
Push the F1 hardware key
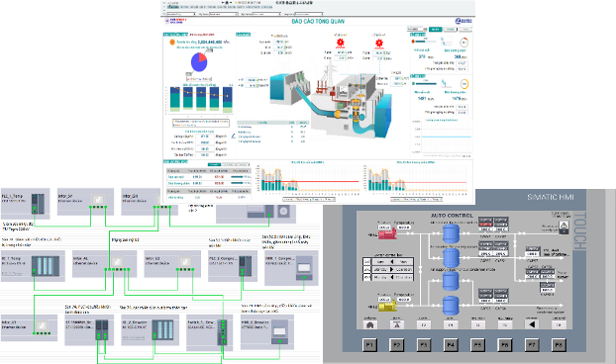369,345
